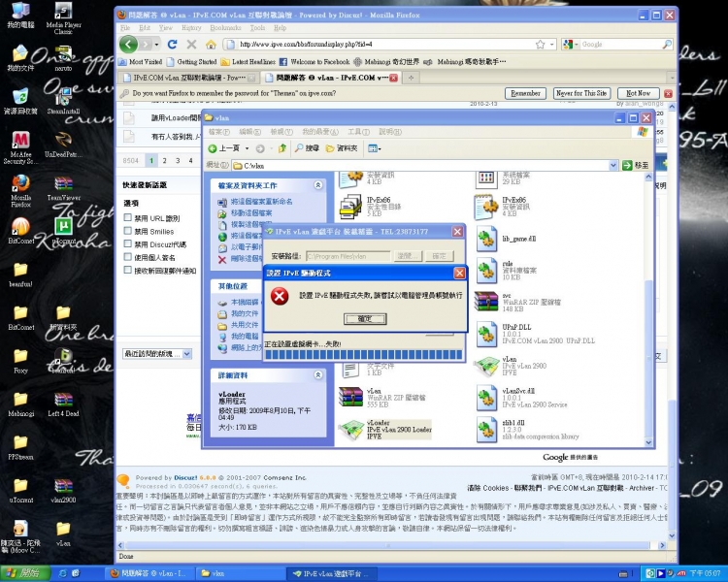Expand the 最近訪問的版塊 dropdown

[186, 354]
